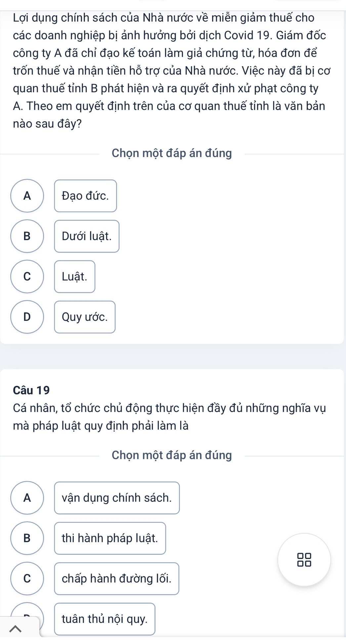Pick the answer 'tuân thủ nội quy.'
Viewport: 346px width, 644px height.
tap(105, 619)
